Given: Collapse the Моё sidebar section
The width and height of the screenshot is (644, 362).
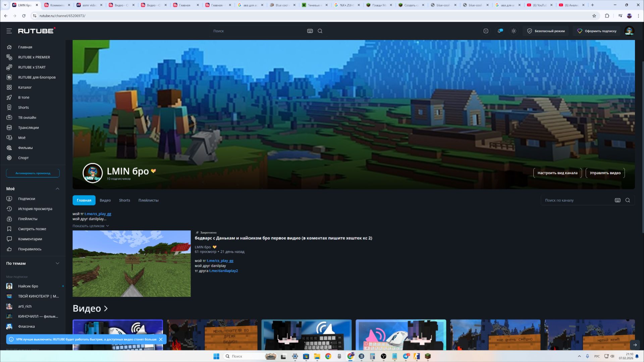Looking at the screenshot, I should 57,189.
